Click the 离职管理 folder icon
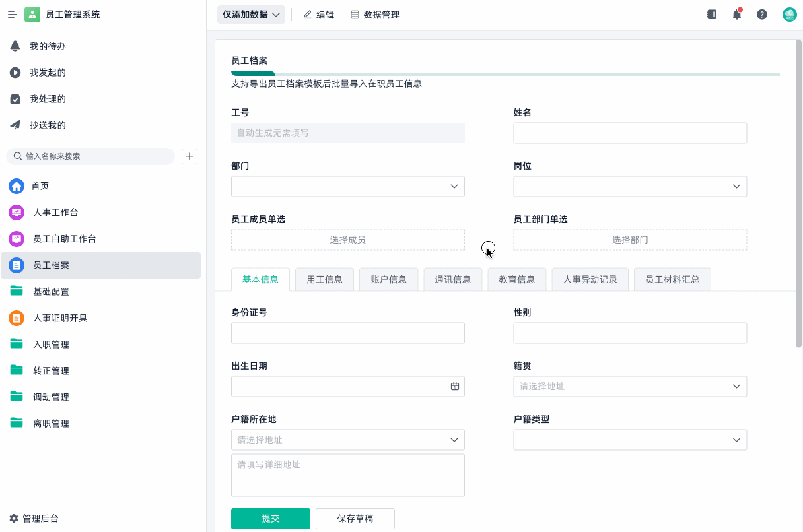803x532 pixels. pos(17,423)
